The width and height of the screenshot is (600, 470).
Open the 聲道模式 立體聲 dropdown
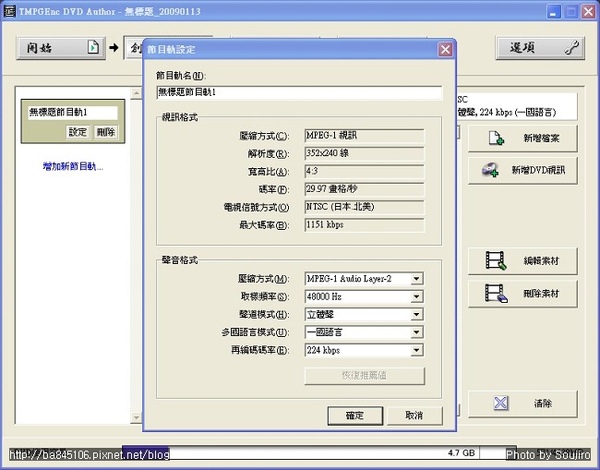[x=416, y=315]
